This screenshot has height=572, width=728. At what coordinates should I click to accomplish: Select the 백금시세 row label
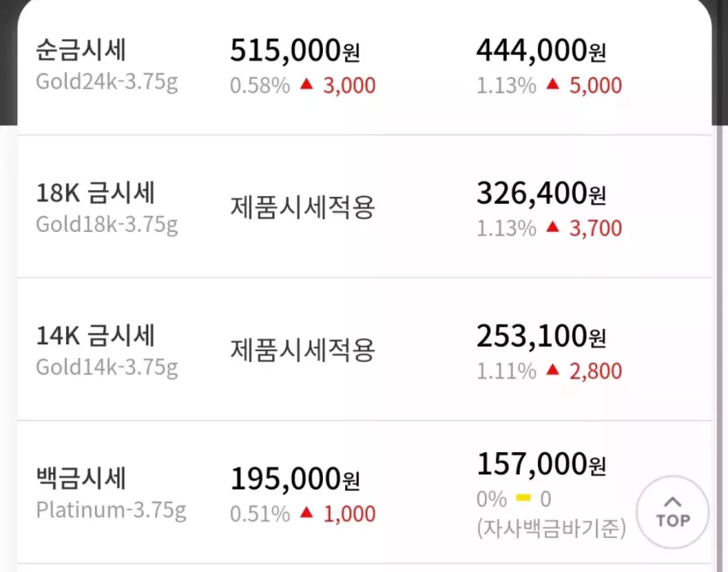81,478
